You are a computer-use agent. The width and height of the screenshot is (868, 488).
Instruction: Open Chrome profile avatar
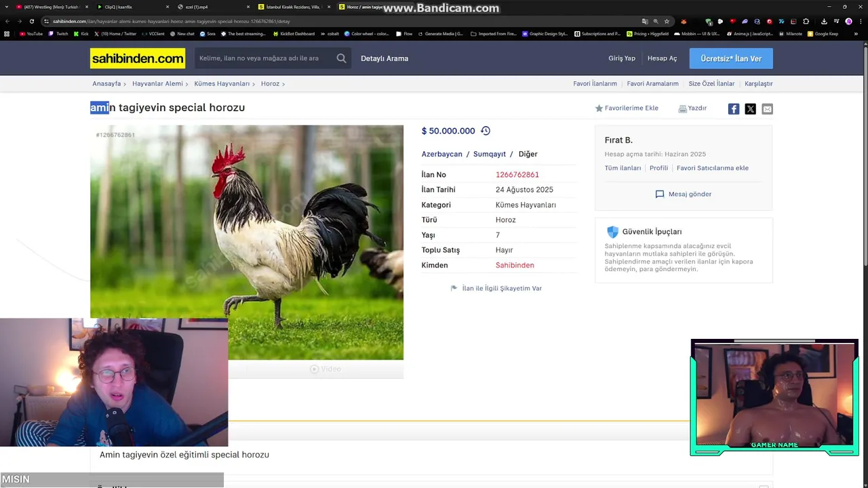click(x=848, y=21)
